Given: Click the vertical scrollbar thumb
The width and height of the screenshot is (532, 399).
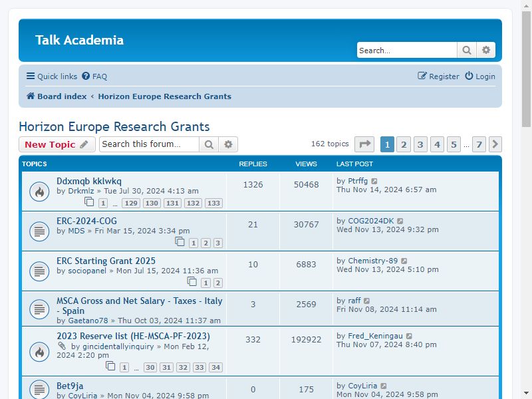Looking at the screenshot, I should 526,69.
